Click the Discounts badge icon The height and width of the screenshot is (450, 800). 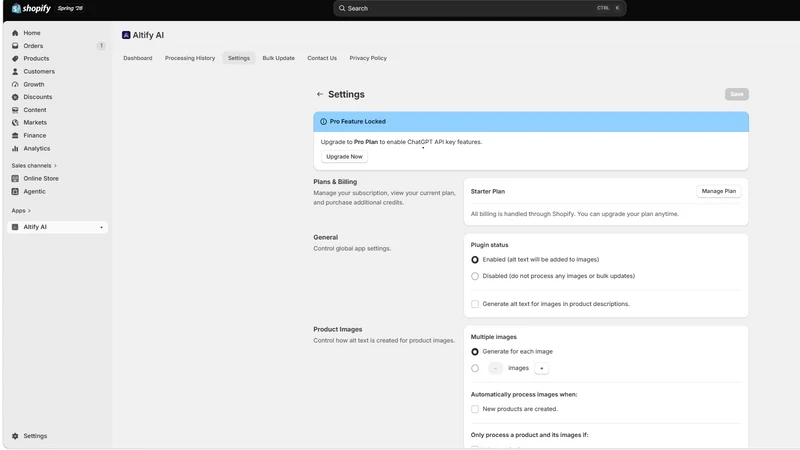(15, 97)
